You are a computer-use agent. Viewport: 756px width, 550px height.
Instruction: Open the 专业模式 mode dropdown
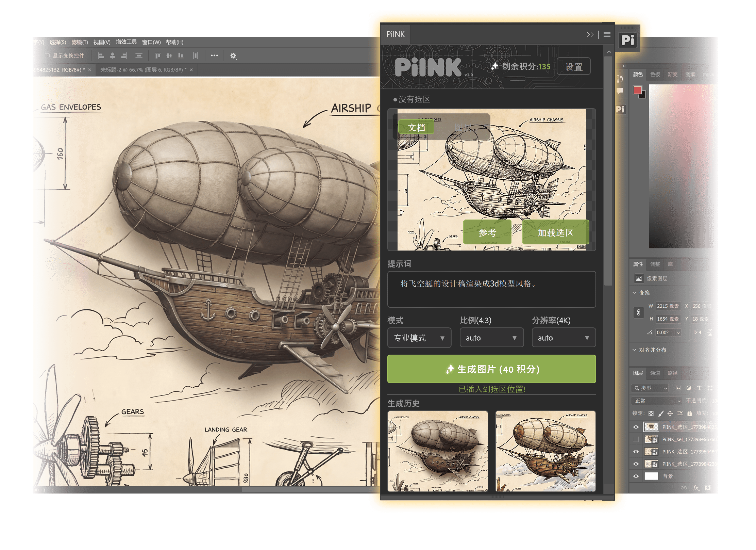[419, 337]
